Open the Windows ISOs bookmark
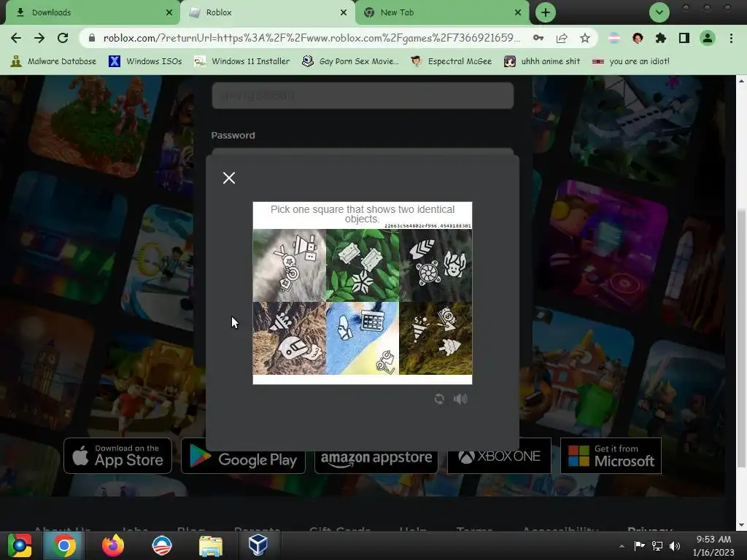747x560 pixels. tap(145, 61)
